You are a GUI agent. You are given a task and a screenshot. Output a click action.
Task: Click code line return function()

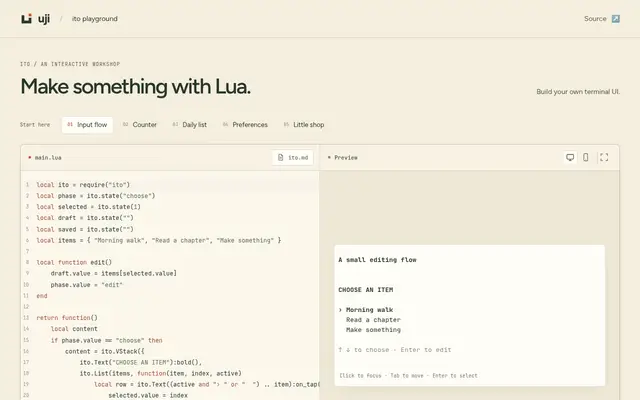click(x=67, y=318)
